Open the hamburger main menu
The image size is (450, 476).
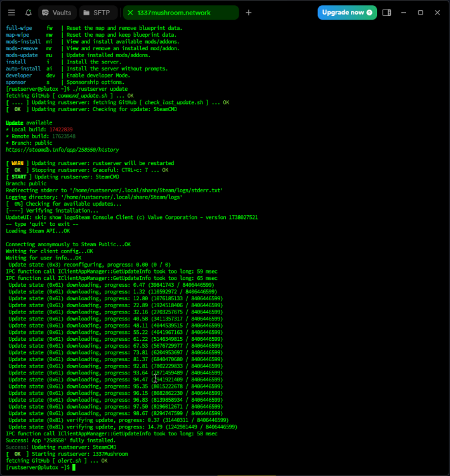[x=11, y=13]
